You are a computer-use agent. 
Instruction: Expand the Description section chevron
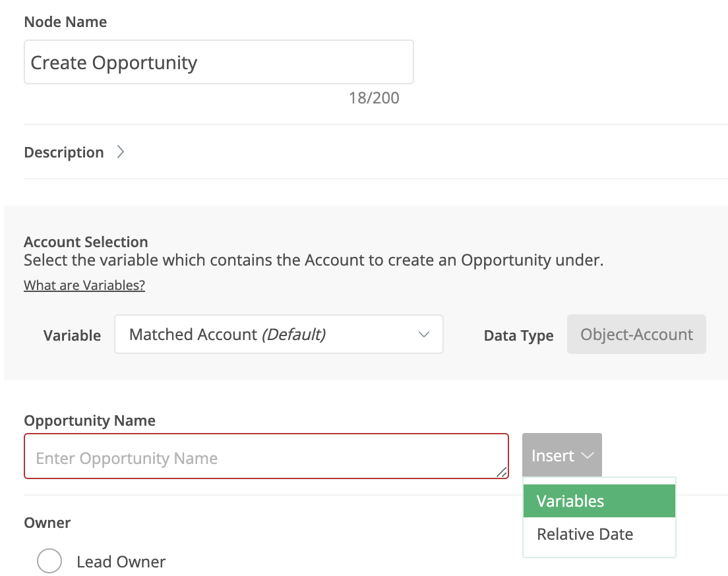click(120, 152)
